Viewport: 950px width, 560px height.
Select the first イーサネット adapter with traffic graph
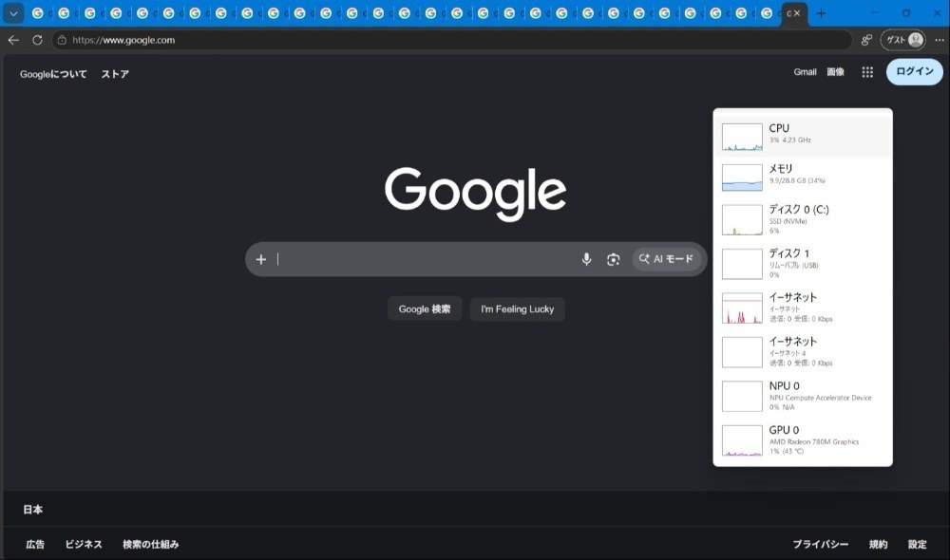(x=803, y=308)
